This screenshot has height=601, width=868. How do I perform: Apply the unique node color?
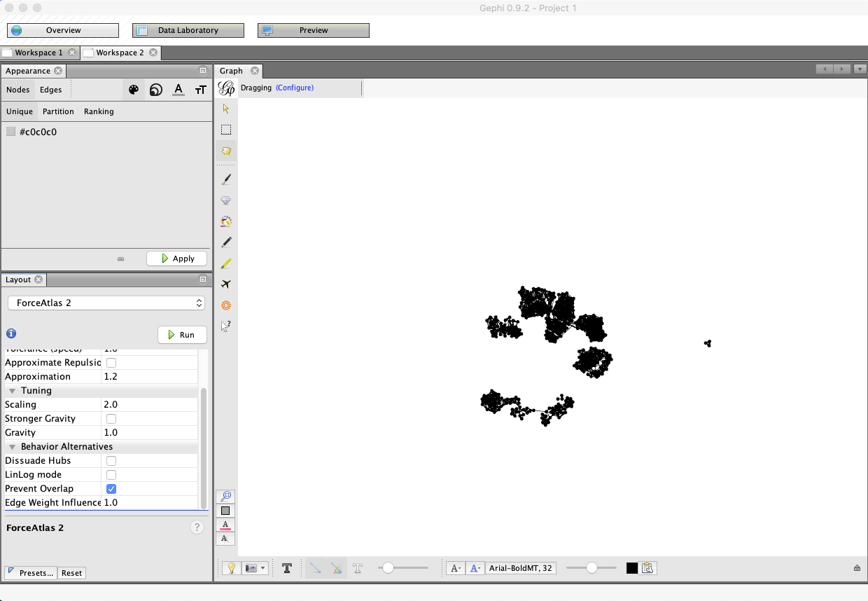[176, 258]
